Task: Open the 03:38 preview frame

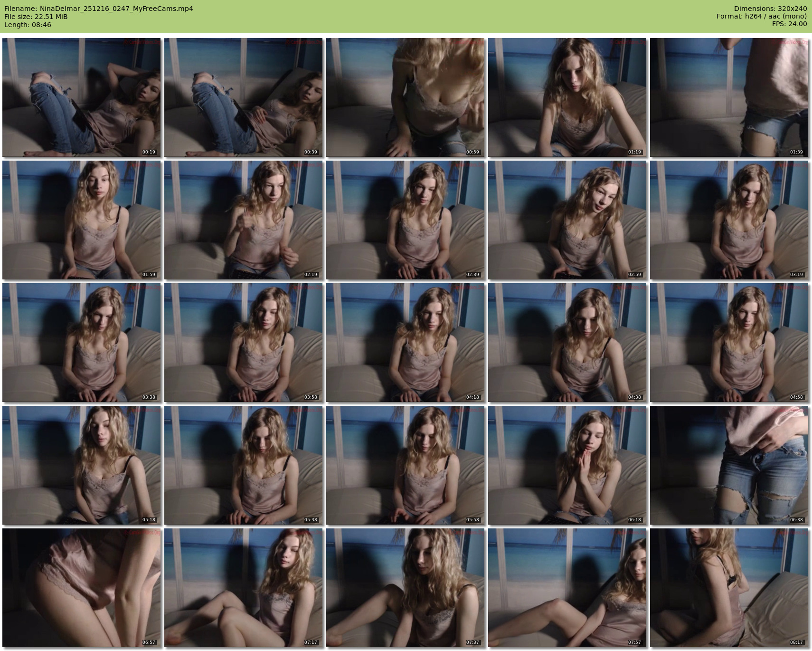Action: [x=82, y=343]
